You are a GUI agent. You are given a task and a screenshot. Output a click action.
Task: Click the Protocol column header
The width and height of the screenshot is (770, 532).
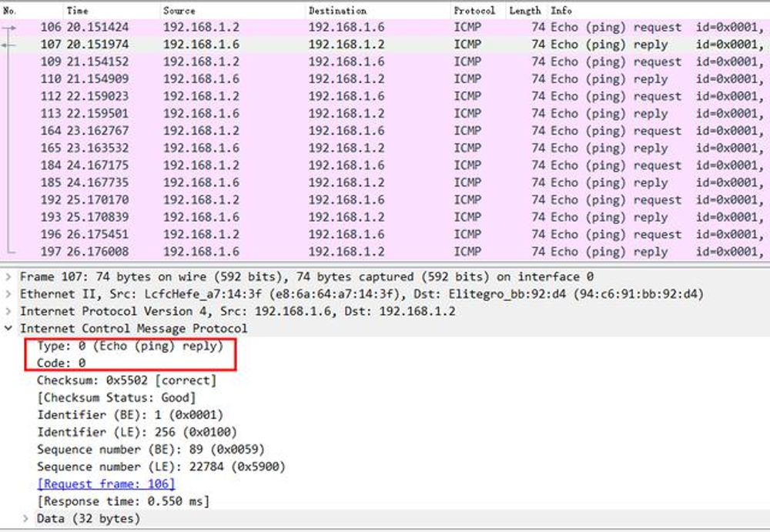474,11
